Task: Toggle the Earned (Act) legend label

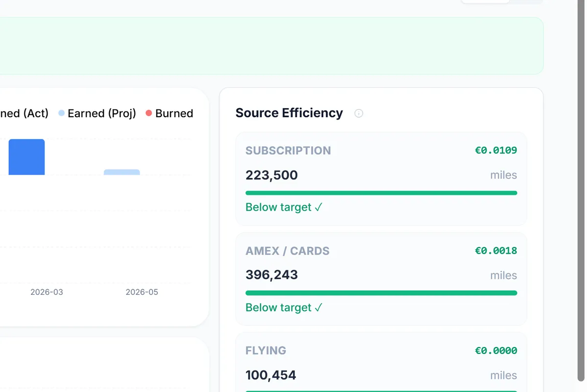Action: 23,113
